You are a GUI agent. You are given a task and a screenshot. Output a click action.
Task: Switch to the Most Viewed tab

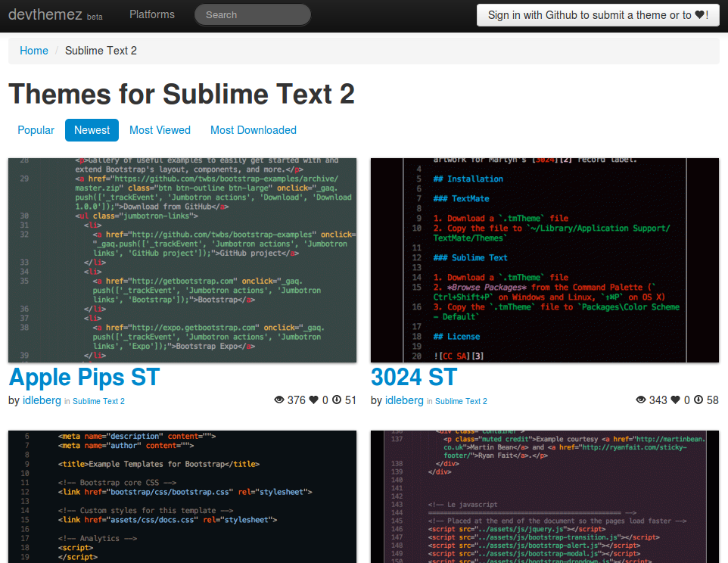(x=160, y=130)
